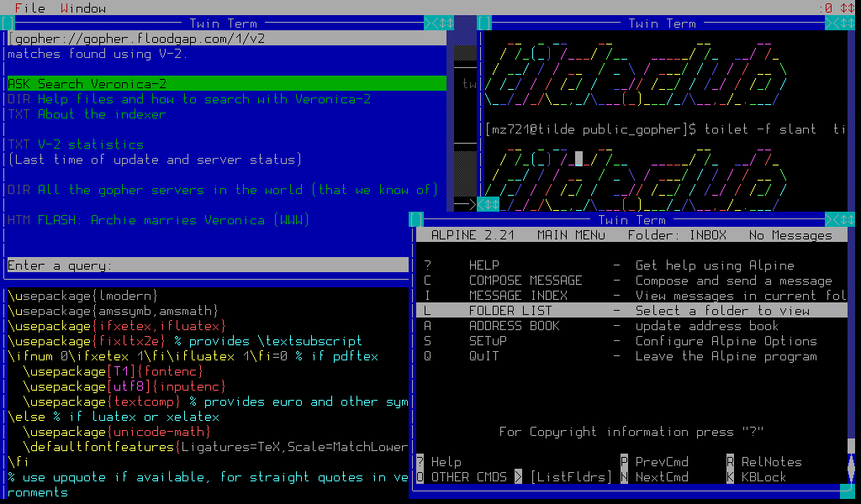
Task: Click the ? Help key in Alpine footer
Action: click(x=420, y=461)
